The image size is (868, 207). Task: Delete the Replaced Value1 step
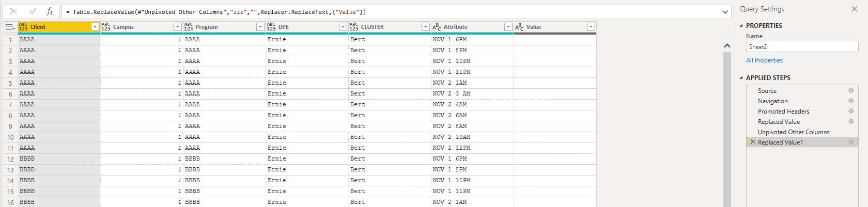(753, 142)
